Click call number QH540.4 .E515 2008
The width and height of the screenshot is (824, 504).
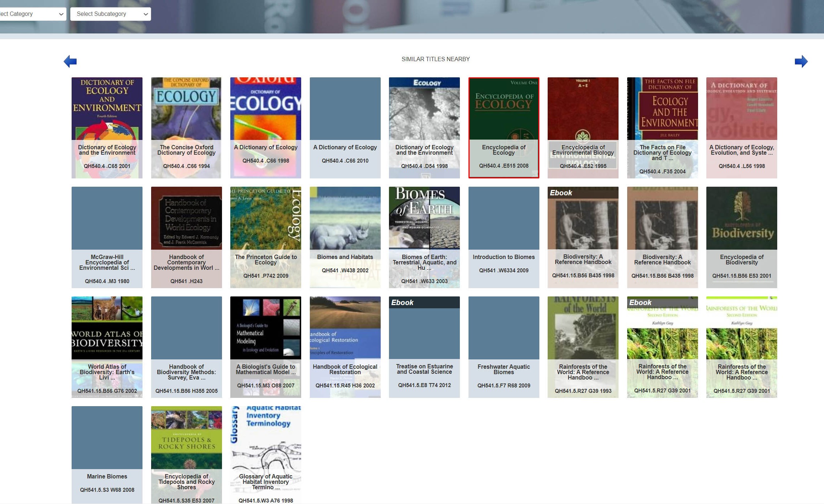504,166
